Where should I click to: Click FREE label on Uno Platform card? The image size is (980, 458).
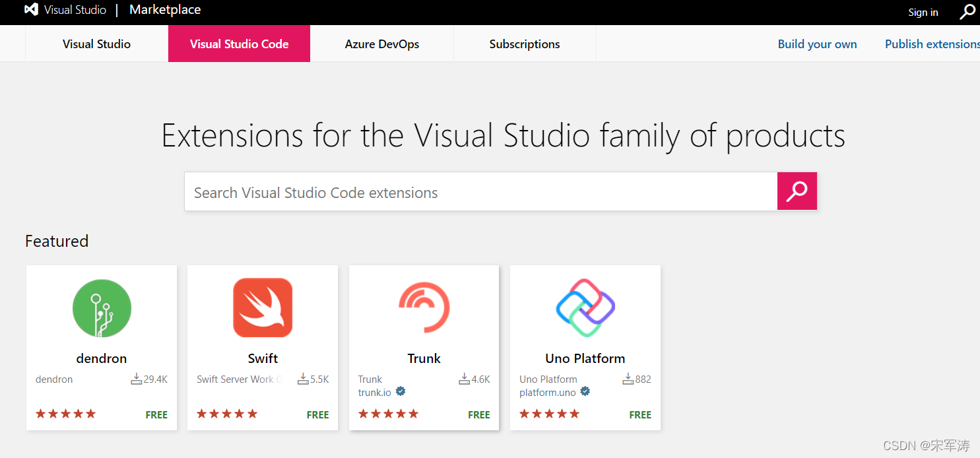click(x=640, y=415)
